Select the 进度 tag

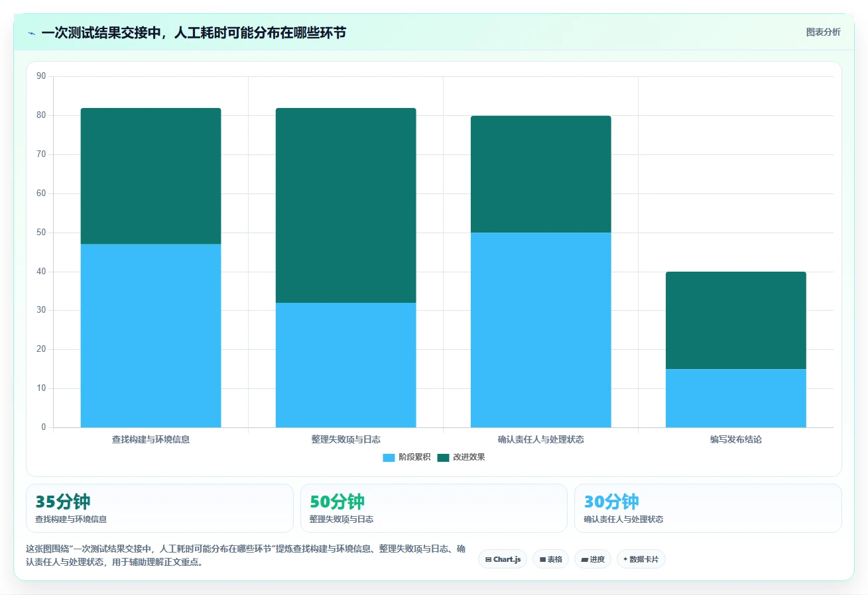[593, 559]
